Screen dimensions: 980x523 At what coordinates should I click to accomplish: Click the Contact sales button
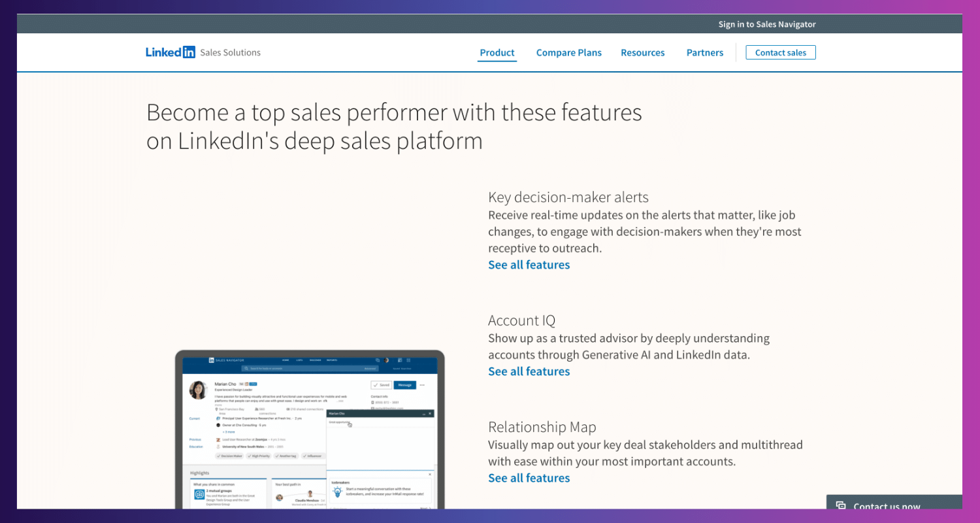click(781, 52)
